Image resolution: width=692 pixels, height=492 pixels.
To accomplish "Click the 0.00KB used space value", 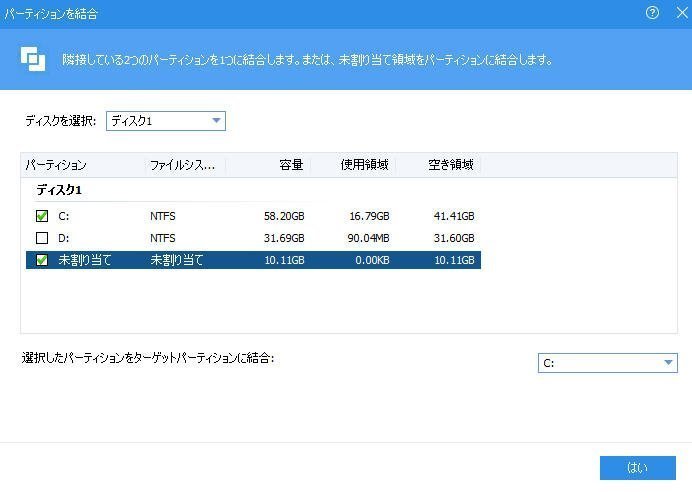I will [372, 260].
